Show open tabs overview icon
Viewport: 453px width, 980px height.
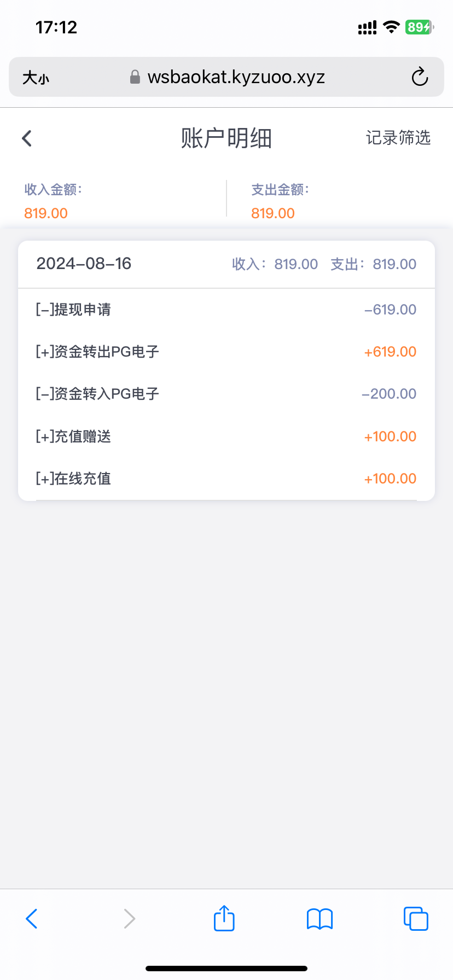(416, 919)
